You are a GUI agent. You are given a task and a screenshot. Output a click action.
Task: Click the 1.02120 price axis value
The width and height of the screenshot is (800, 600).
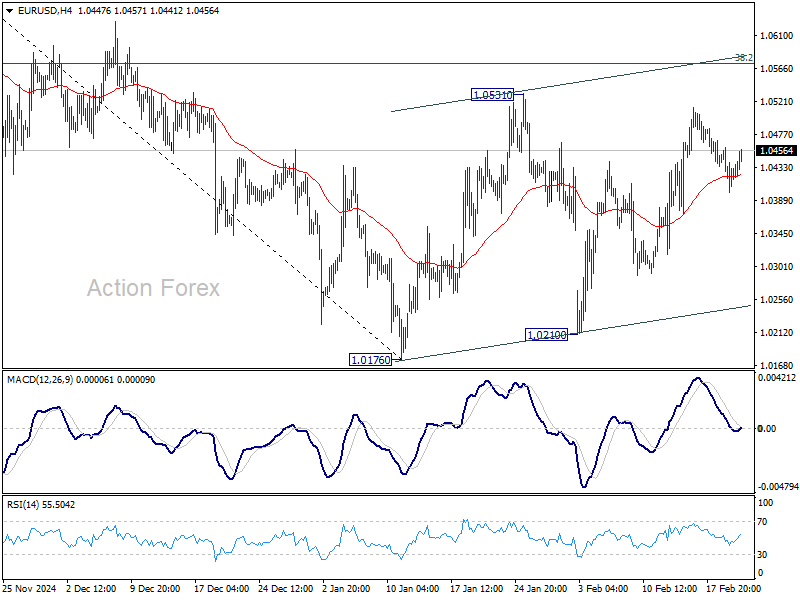[777, 332]
